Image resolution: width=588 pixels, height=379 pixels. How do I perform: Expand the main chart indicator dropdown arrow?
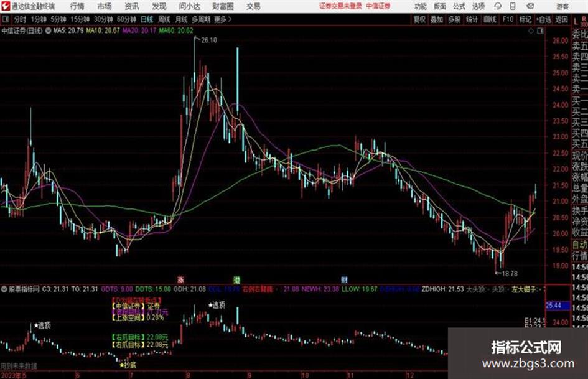click(49, 30)
